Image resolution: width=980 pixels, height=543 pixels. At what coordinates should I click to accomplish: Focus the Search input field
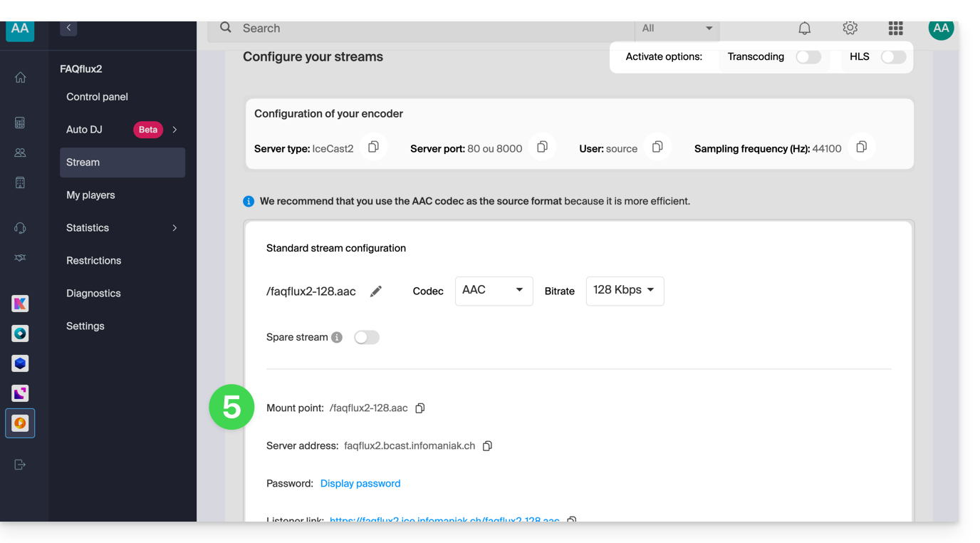(x=427, y=29)
